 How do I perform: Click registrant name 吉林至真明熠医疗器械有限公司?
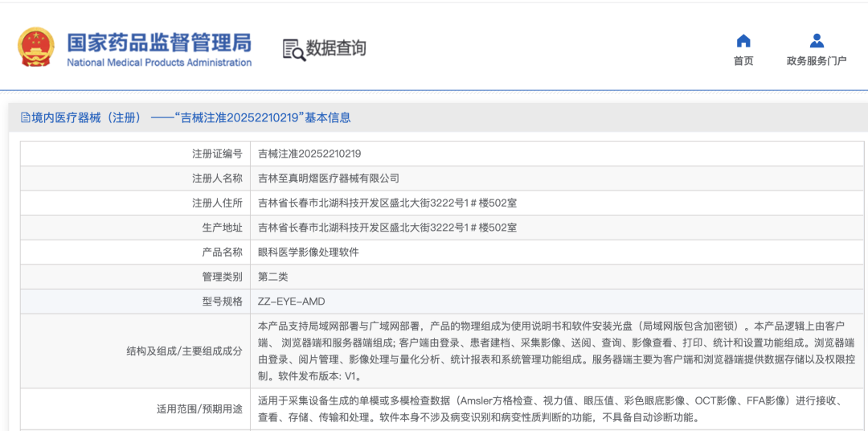[328, 179]
